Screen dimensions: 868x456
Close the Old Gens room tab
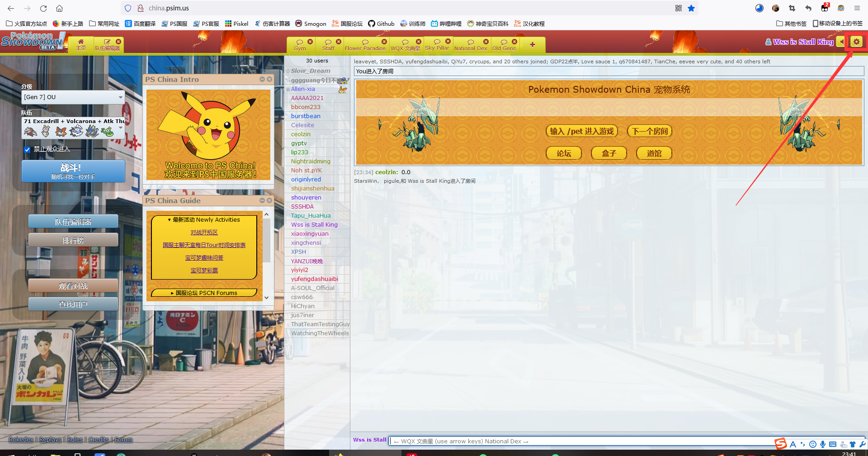pyautogui.click(x=514, y=42)
